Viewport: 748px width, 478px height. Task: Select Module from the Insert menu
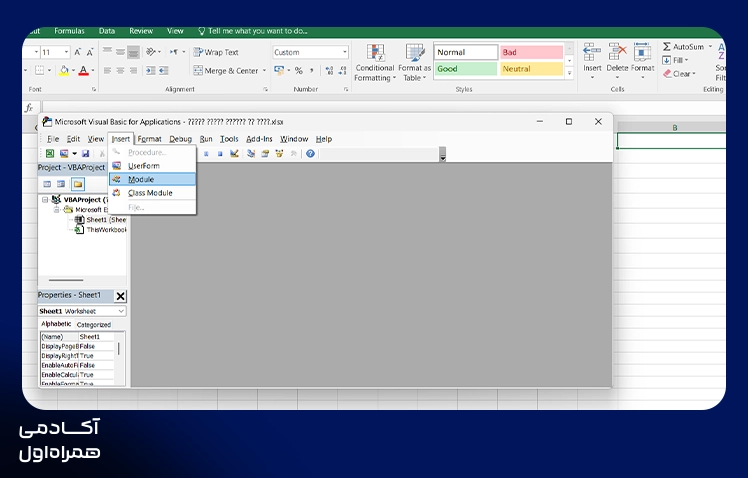[152, 179]
